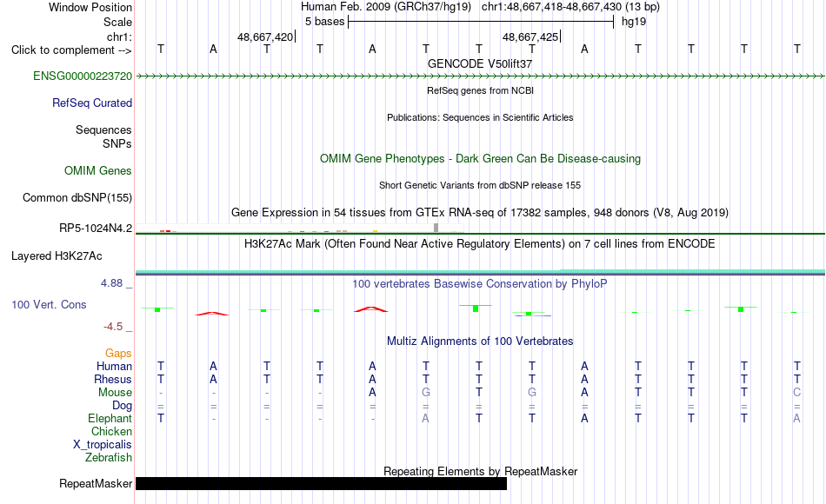The image size is (826, 504).
Task: Click the Common dbSNP(155) track label
Action: tap(77, 197)
